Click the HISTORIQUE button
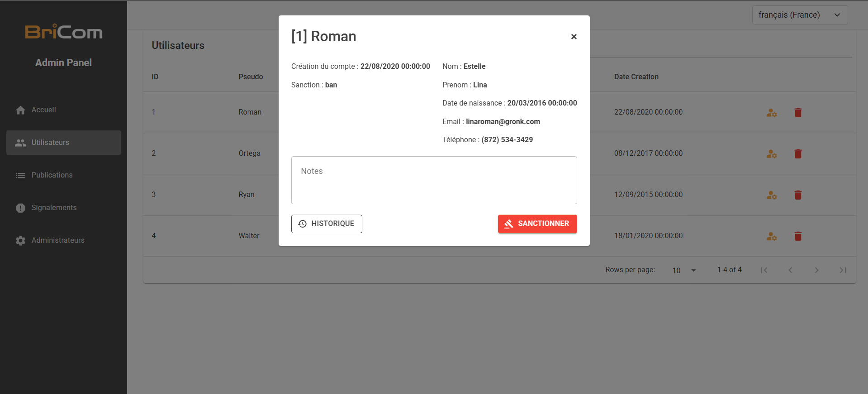This screenshot has width=868, height=394. click(327, 224)
